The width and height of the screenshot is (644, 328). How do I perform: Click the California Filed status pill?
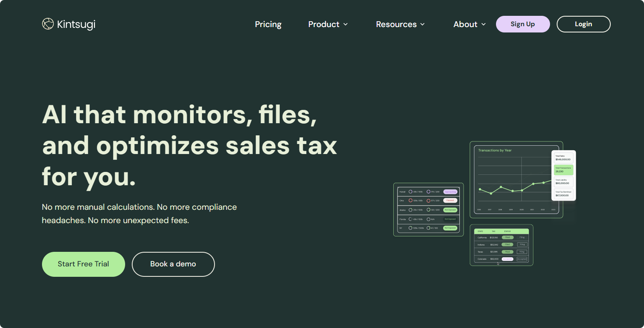(x=507, y=237)
